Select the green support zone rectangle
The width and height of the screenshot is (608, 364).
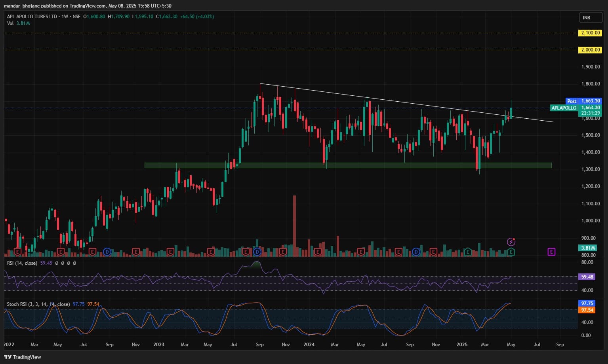click(x=348, y=165)
